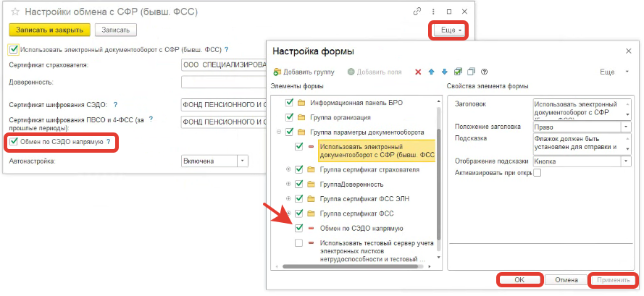
Task: Select Использовать тестовый сервер учета tree row
Action: pos(377,251)
